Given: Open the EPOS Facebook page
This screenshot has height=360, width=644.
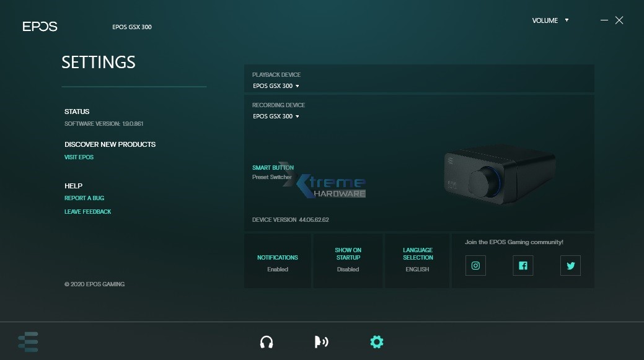Looking at the screenshot, I should coord(523,265).
